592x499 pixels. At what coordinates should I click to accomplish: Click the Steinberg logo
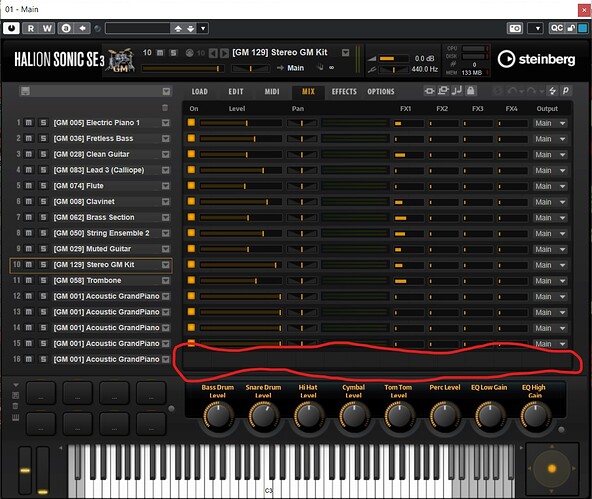click(536, 59)
